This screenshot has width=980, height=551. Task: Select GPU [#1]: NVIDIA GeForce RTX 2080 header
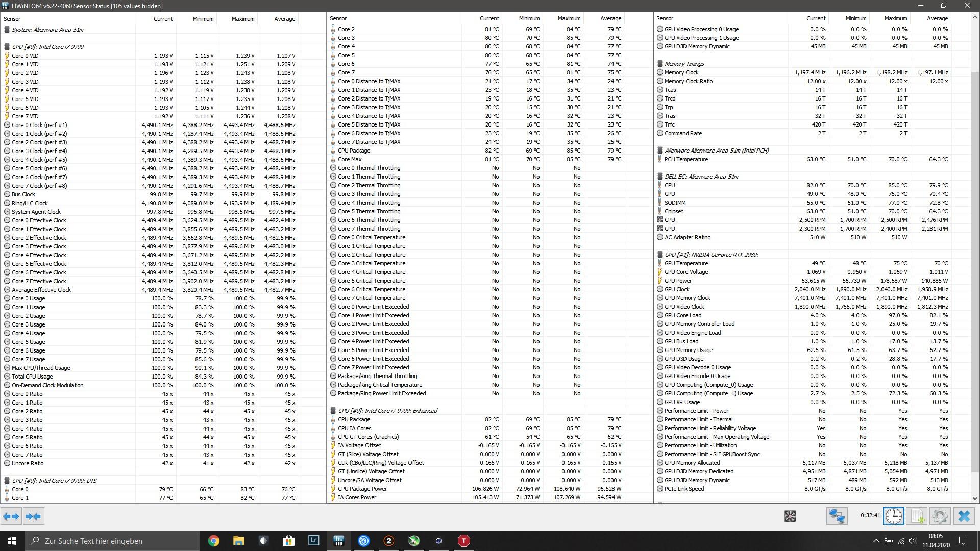(x=711, y=255)
